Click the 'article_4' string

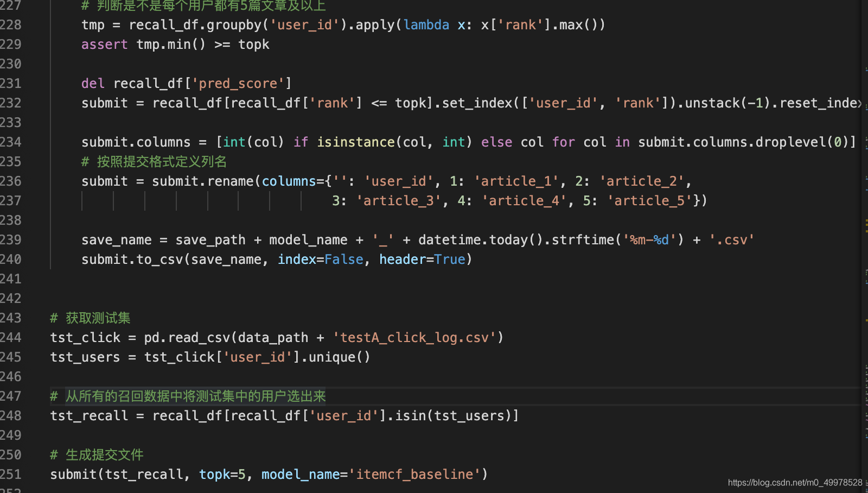click(524, 201)
